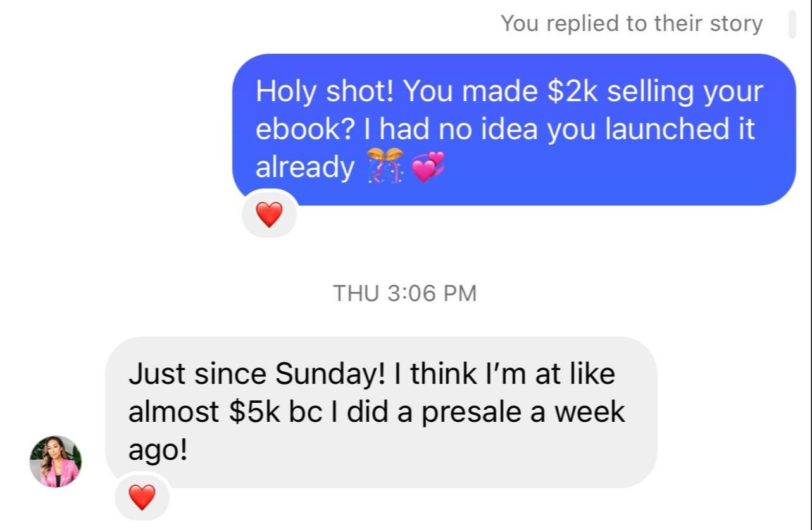Select the blue sent message bubble

point(514,130)
